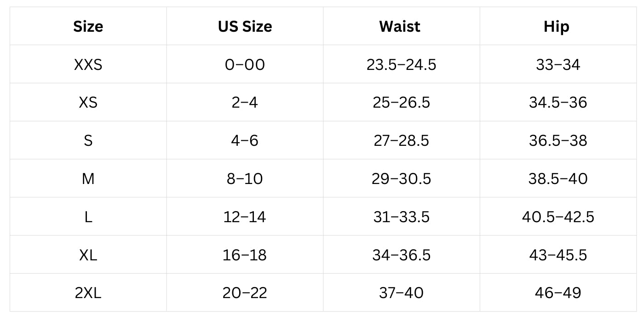Select the 2XL size cell
The height and width of the screenshot is (322, 644).
click(88, 293)
